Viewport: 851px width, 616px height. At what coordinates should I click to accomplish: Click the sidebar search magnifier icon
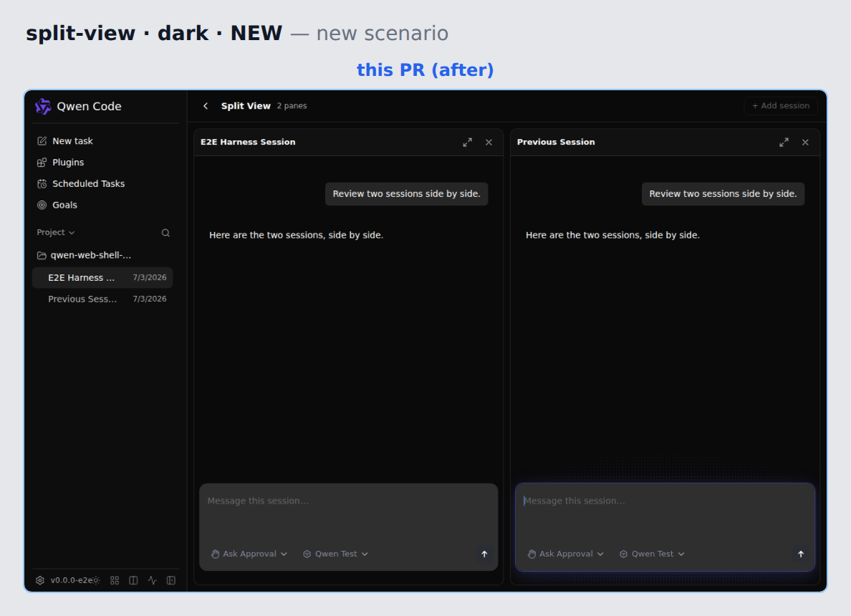[165, 233]
